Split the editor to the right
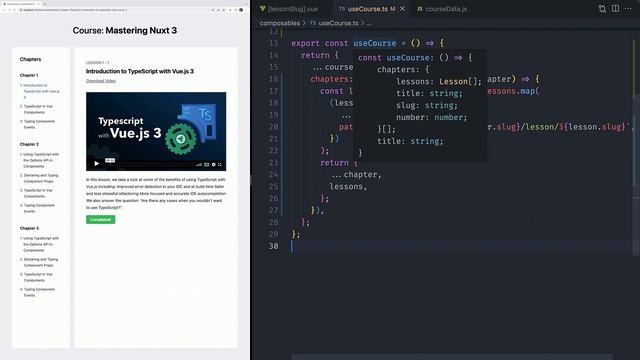This screenshot has width=640, height=360. coord(616,9)
